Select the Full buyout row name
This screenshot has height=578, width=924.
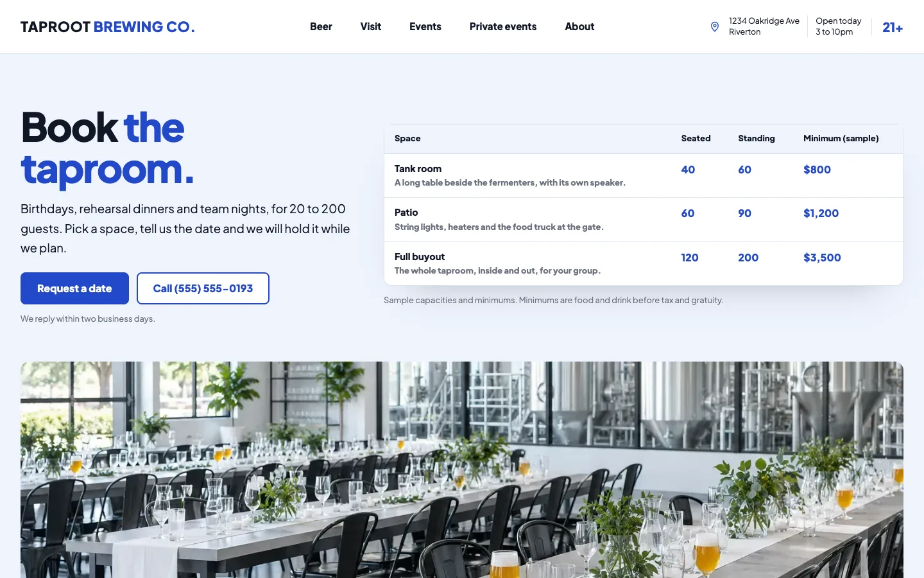tap(420, 257)
